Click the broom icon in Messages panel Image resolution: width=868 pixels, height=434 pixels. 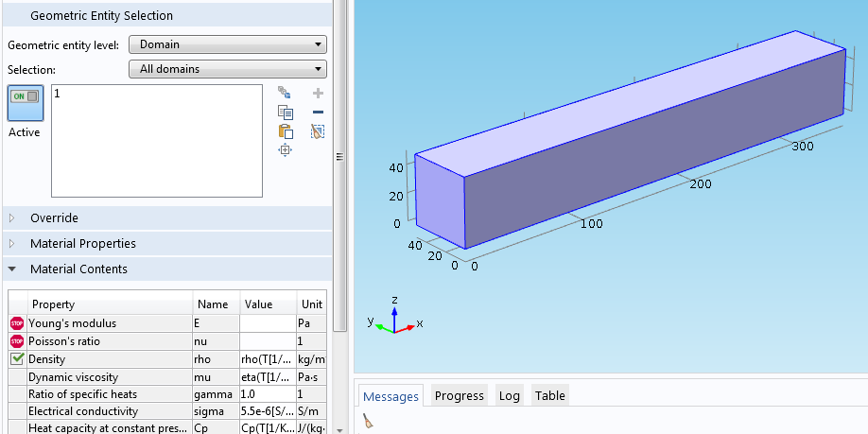pos(368,423)
